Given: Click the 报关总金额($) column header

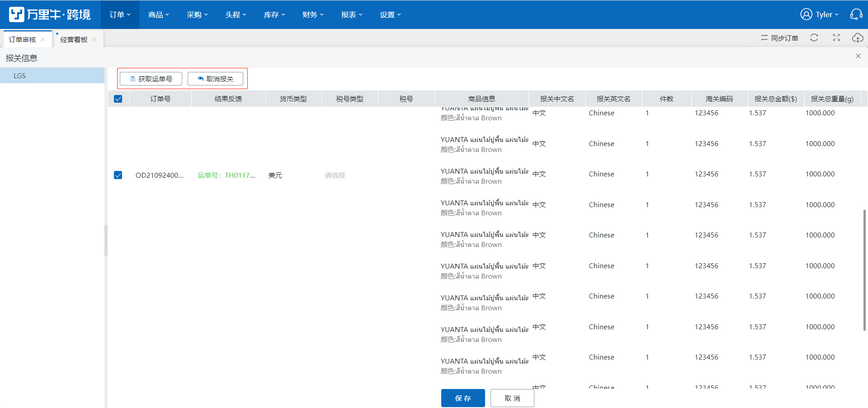Looking at the screenshot, I should pos(776,99).
